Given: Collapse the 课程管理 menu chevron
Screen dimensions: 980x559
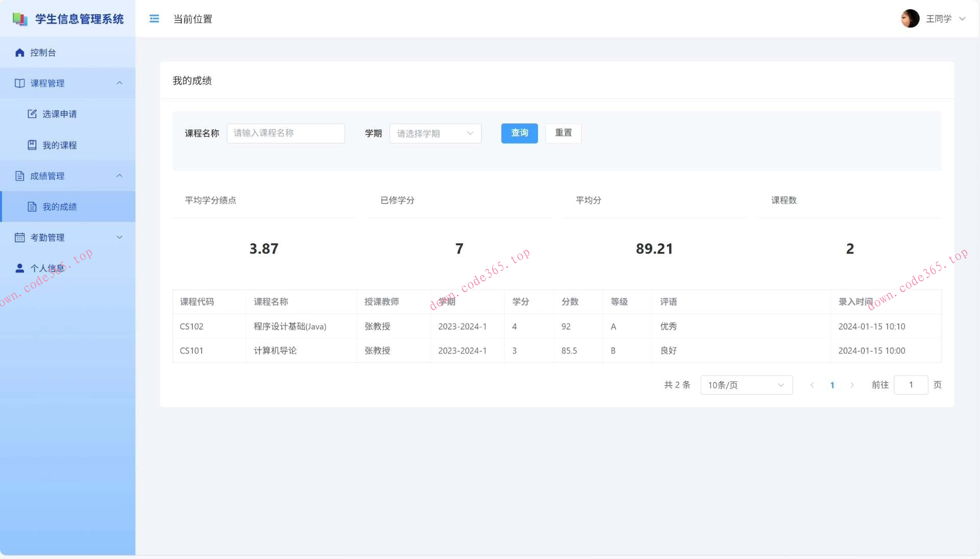Looking at the screenshot, I should coord(119,83).
